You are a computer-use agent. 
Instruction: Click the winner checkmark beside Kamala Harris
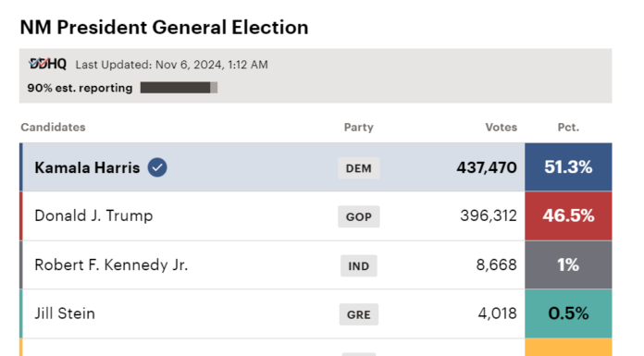157,167
